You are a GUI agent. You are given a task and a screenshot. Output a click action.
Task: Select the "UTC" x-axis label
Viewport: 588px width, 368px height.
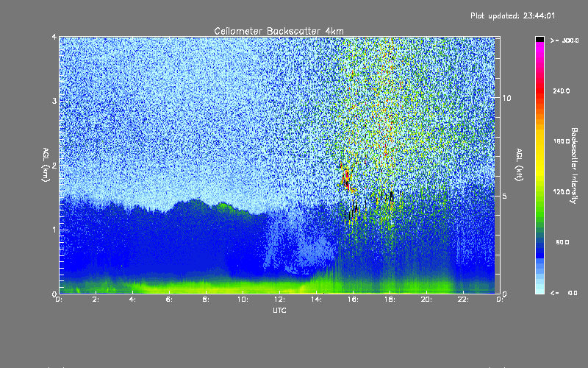pyautogui.click(x=279, y=310)
